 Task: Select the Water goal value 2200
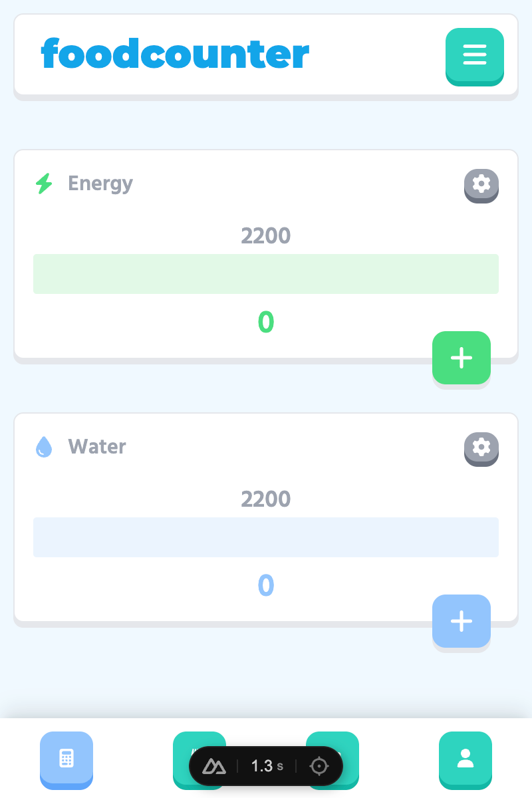tap(266, 499)
